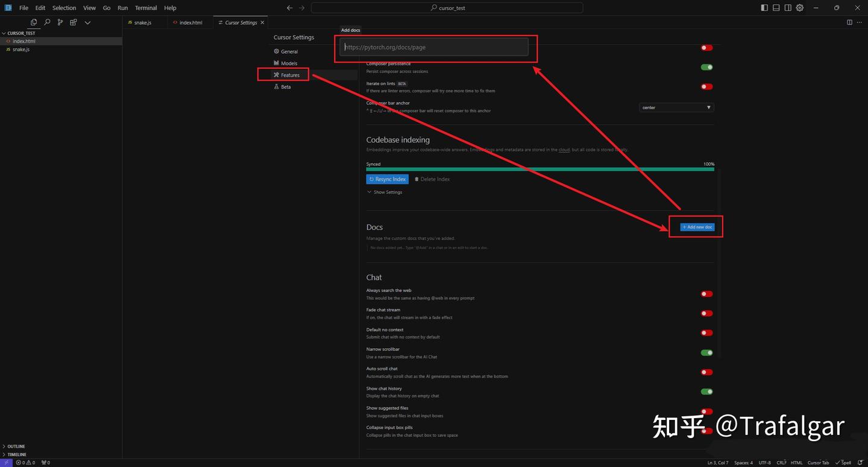Open the Extensions view icon
The height and width of the screenshot is (467, 868).
coord(74,22)
